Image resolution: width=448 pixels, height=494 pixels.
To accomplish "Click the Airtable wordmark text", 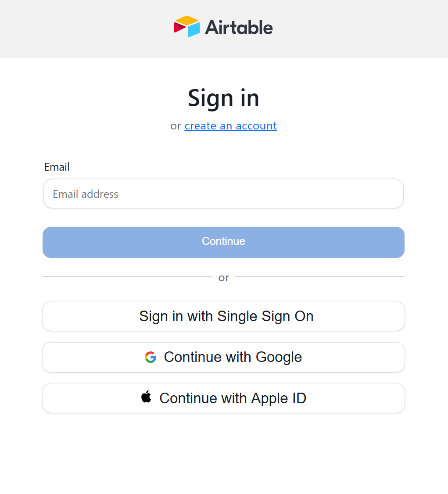I will pyautogui.click(x=239, y=27).
